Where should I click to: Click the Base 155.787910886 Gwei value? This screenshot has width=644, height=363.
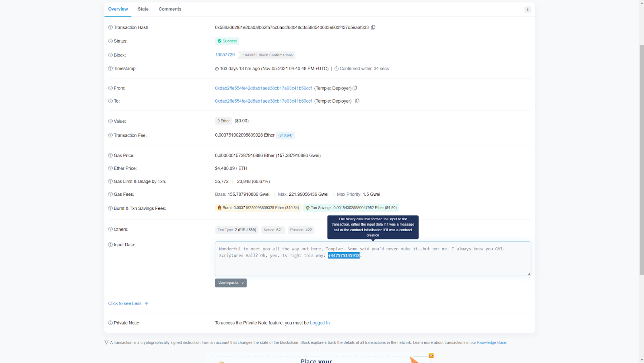[249, 194]
